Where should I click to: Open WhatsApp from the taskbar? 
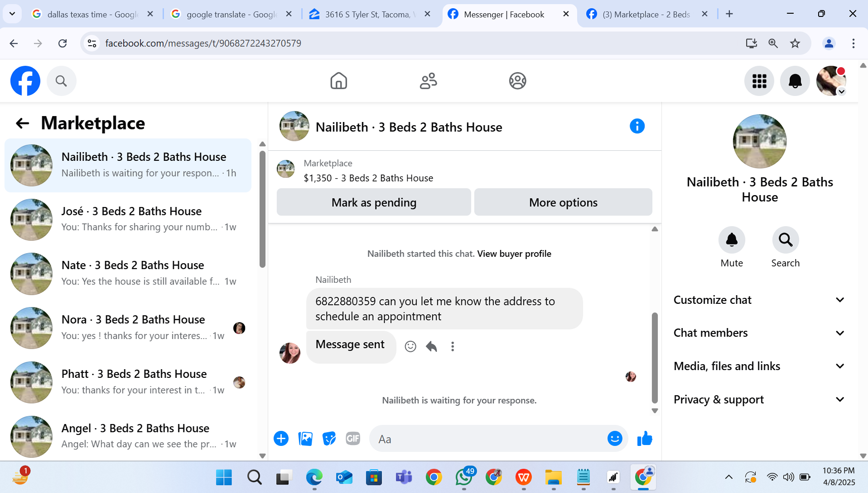pos(464,477)
